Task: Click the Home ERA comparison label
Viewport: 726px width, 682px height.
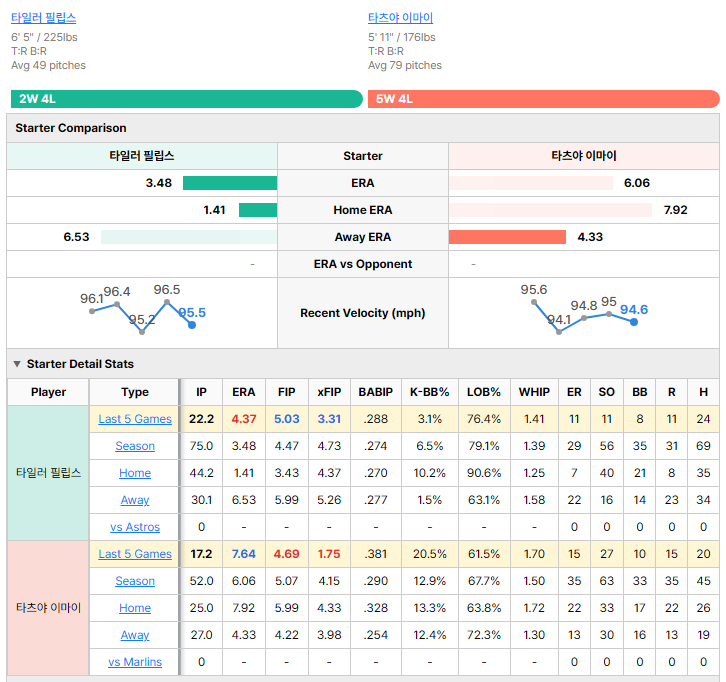Action: [363, 210]
